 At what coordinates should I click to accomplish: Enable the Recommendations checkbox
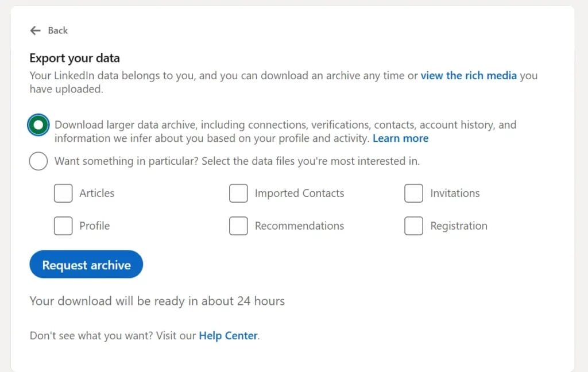click(238, 226)
